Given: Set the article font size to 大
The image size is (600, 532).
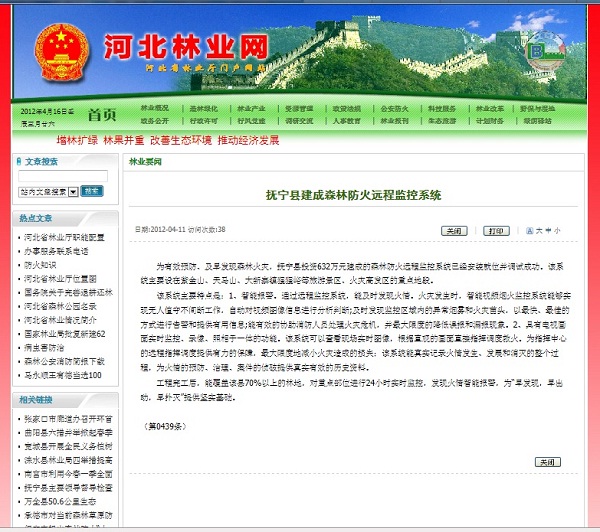Looking at the screenshot, I should coord(539,231).
